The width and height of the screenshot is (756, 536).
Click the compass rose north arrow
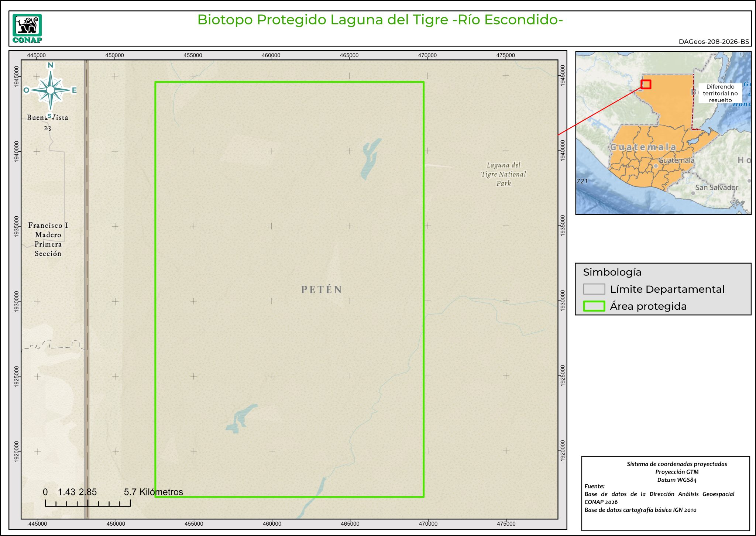click(x=51, y=90)
